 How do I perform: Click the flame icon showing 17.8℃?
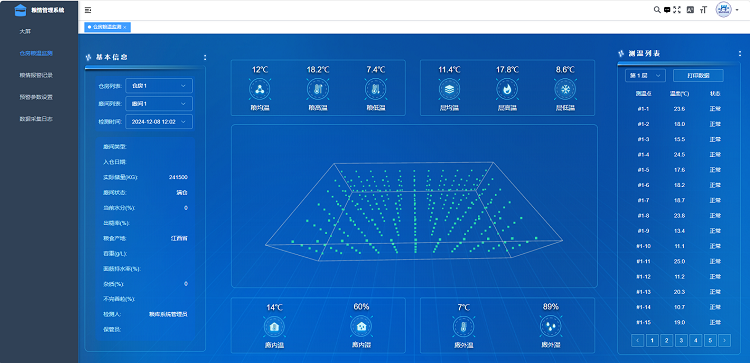pyautogui.click(x=507, y=89)
